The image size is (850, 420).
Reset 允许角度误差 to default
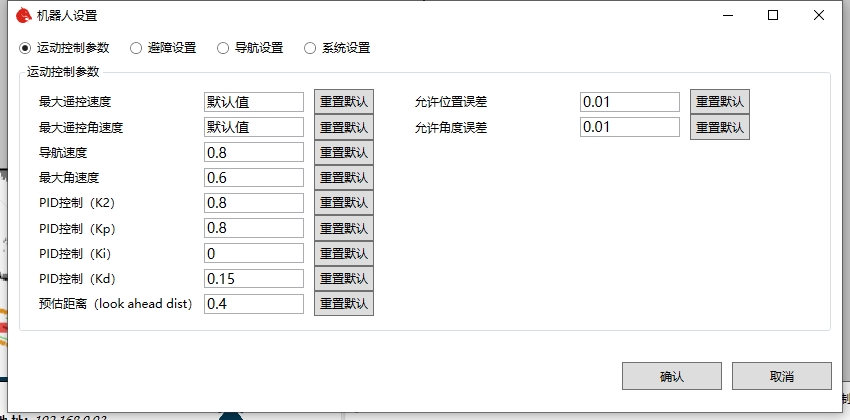click(719, 127)
